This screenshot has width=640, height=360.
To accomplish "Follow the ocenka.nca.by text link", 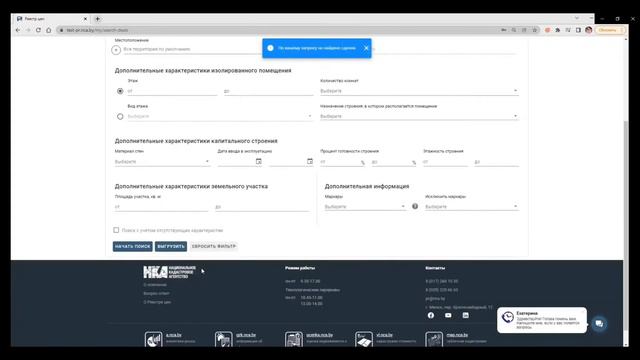I will click(320, 335).
